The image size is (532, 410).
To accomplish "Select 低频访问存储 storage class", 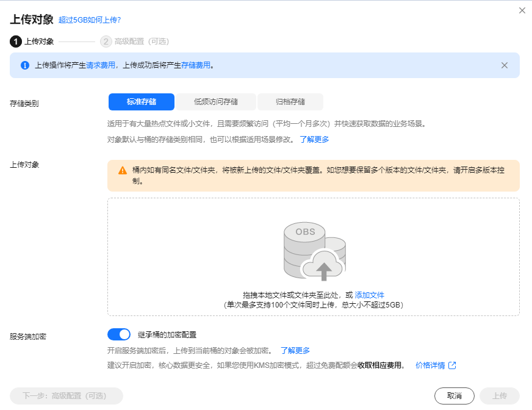I will (216, 102).
